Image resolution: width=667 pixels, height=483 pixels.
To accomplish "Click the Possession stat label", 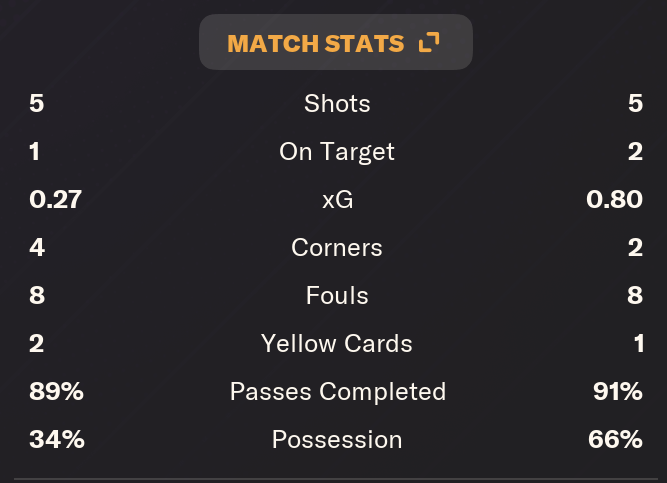I will click(x=337, y=440).
